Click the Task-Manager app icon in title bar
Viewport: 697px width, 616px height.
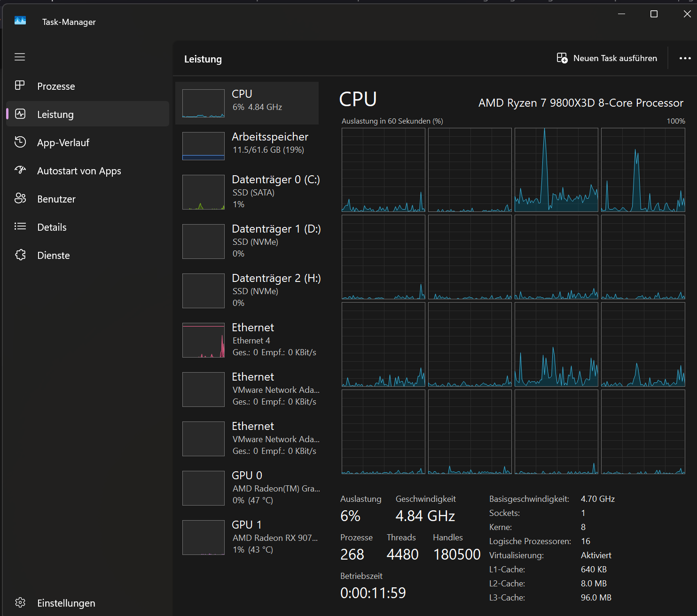pyautogui.click(x=20, y=21)
